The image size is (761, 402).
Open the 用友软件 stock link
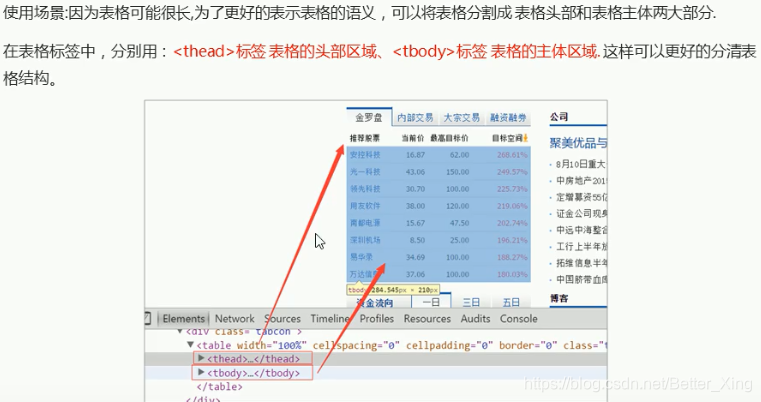click(x=365, y=206)
